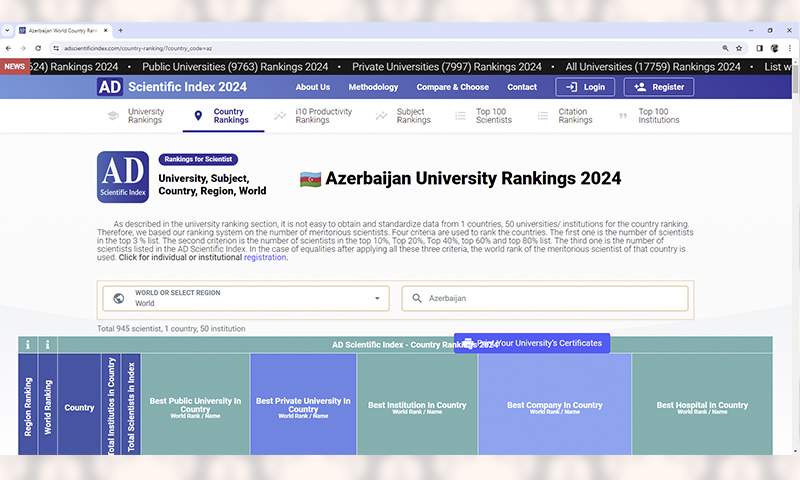The width and height of the screenshot is (800, 480).
Task: Click Best Company In Country header
Action: point(555,404)
